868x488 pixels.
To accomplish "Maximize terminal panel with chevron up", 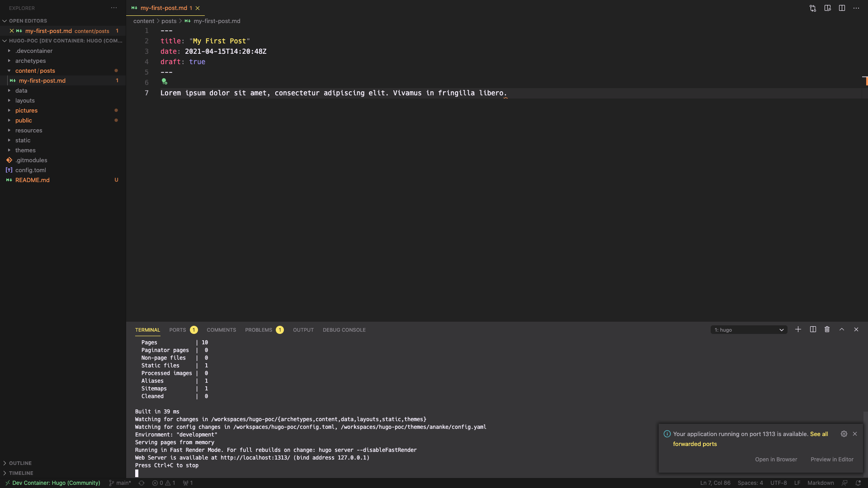I will (842, 329).
